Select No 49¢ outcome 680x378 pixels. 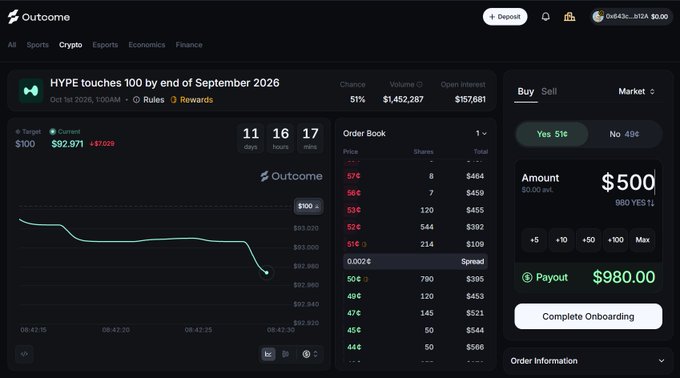click(x=624, y=134)
